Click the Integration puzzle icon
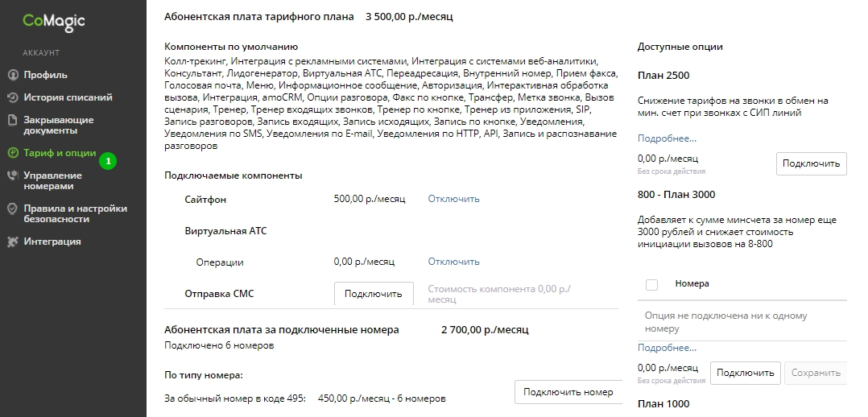This screenshot has height=417, width=868. coord(12,242)
